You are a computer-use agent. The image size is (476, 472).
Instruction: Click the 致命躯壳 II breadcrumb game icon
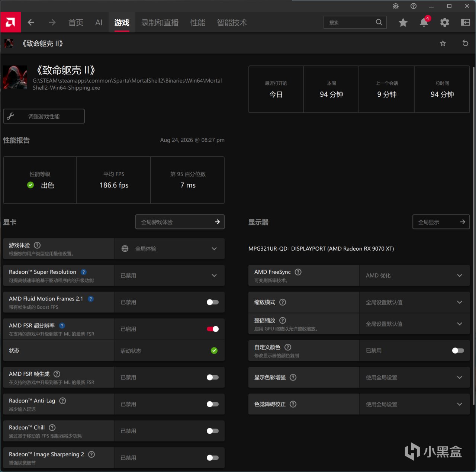(x=9, y=43)
